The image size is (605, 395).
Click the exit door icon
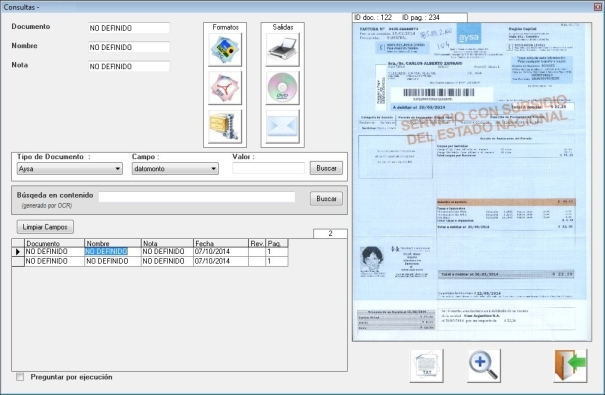click(x=570, y=366)
